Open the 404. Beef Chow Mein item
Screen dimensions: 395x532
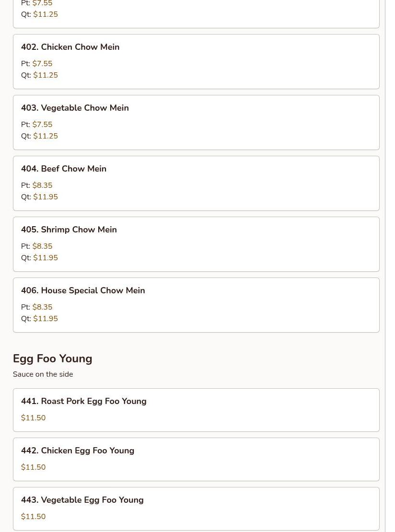point(64,169)
